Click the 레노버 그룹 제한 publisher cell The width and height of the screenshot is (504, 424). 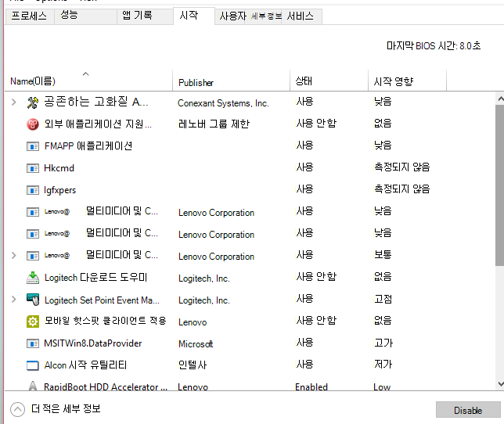coord(214,124)
